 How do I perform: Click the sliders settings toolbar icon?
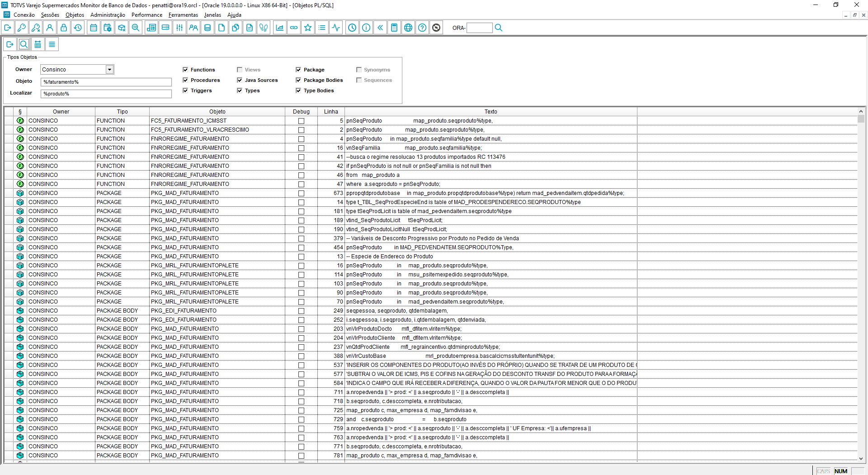179,28
